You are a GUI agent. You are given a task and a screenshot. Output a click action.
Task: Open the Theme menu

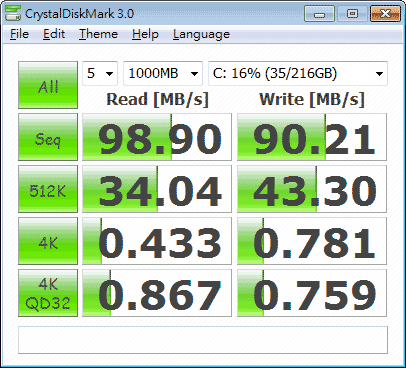pyautogui.click(x=98, y=34)
